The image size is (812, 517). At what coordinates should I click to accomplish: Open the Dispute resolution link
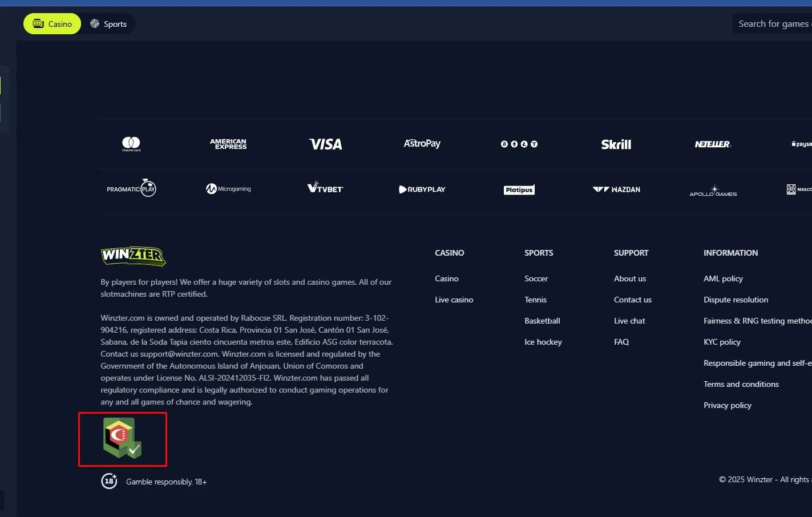[x=736, y=300]
